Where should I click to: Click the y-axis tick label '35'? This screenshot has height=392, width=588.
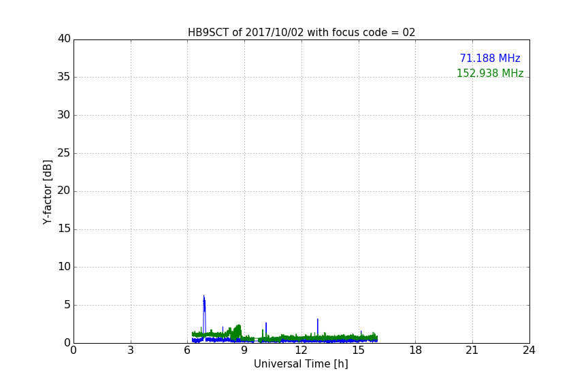[x=64, y=77]
